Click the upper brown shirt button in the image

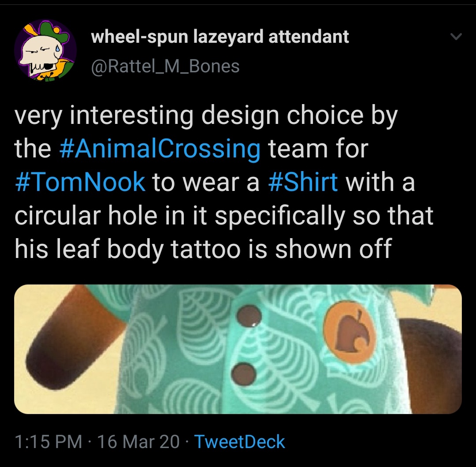click(x=249, y=316)
